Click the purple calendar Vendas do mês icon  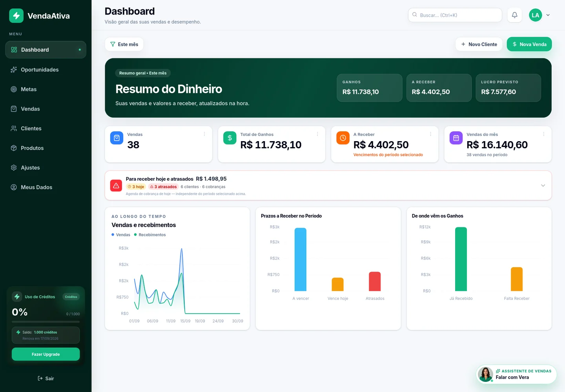pyautogui.click(x=456, y=138)
